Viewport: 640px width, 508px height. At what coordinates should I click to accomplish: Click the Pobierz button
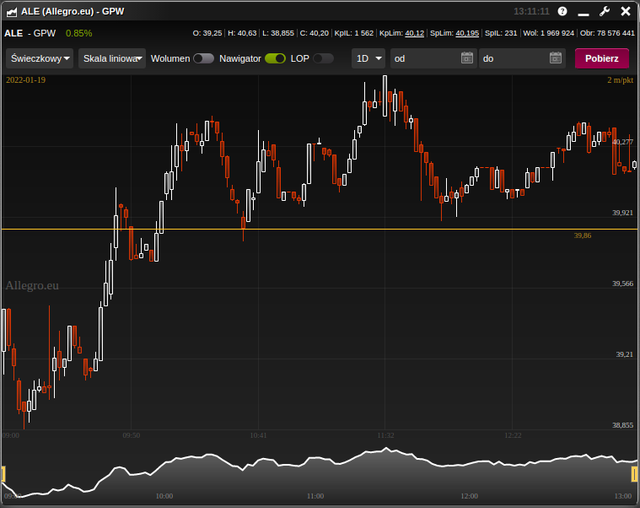pos(602,58)
